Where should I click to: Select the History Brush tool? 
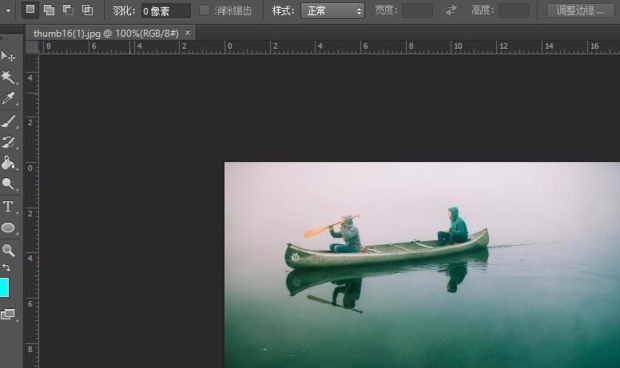point(8,142)
